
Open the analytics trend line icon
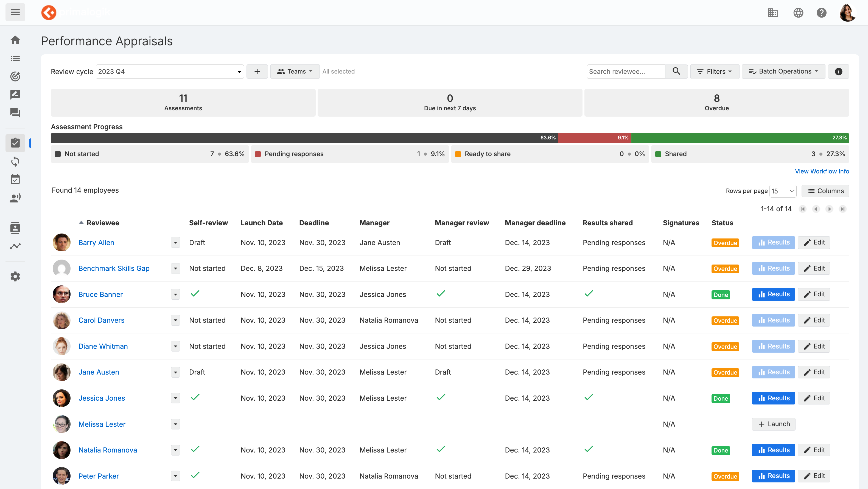coord(15,246)
